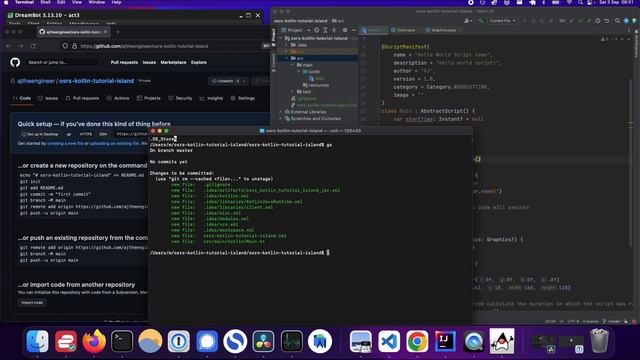Open 1Password from the Dock
The height and width of the screenshot is (360, 640).
point(178,341)
